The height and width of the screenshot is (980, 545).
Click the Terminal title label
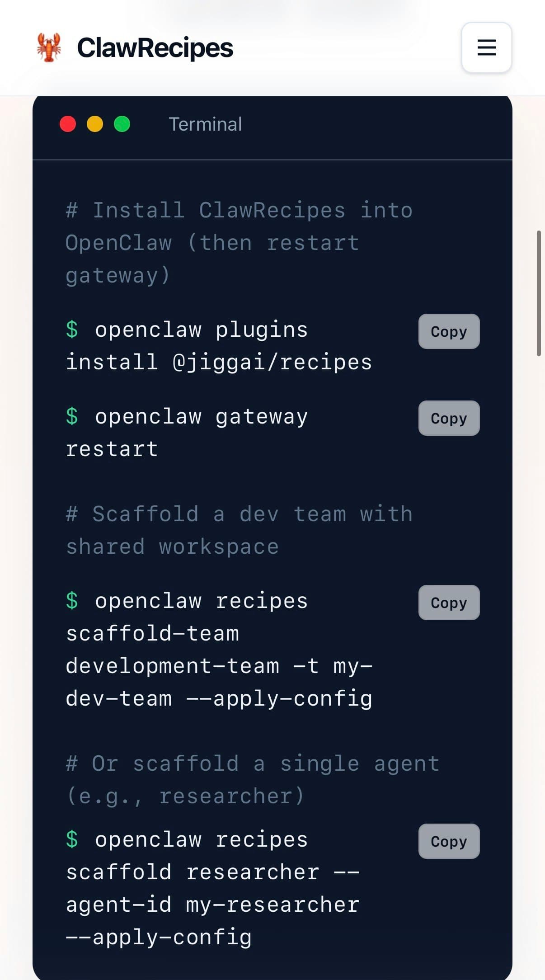[x=205, y=124]
